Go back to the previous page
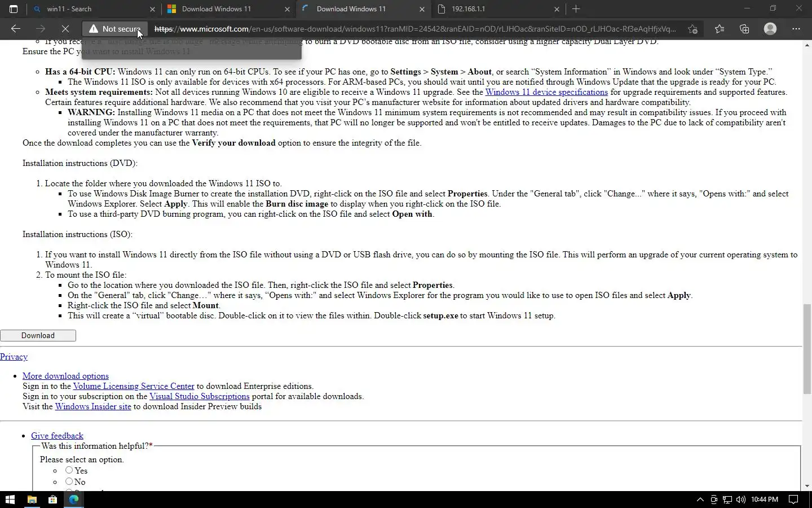 coord(16,29)
